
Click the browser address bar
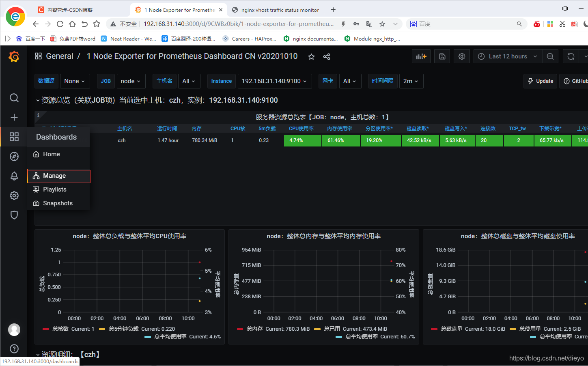pyautogui.click(x=239, y=24)
